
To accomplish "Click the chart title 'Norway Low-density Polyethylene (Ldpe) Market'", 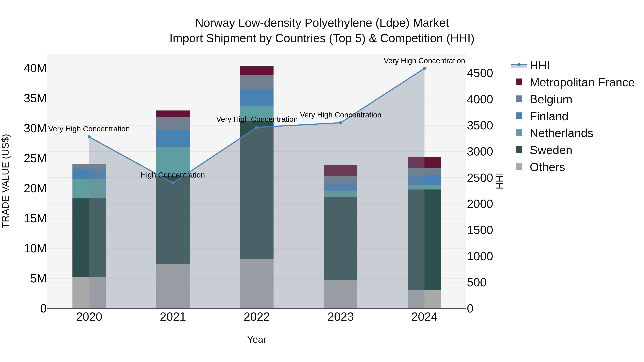I will 322,23.
